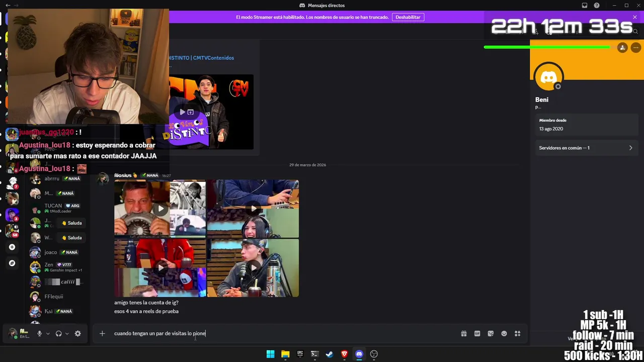Open direct message with TUCAN
The width and height of the screenshot is (644, 362).
pos(57,208)
